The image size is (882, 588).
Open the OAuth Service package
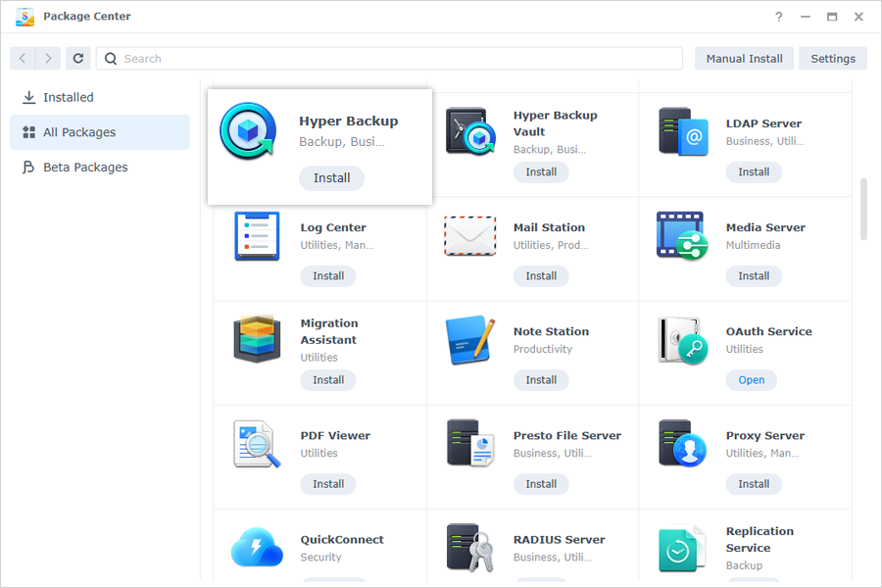pyautogui.click(x=752, y=380)
